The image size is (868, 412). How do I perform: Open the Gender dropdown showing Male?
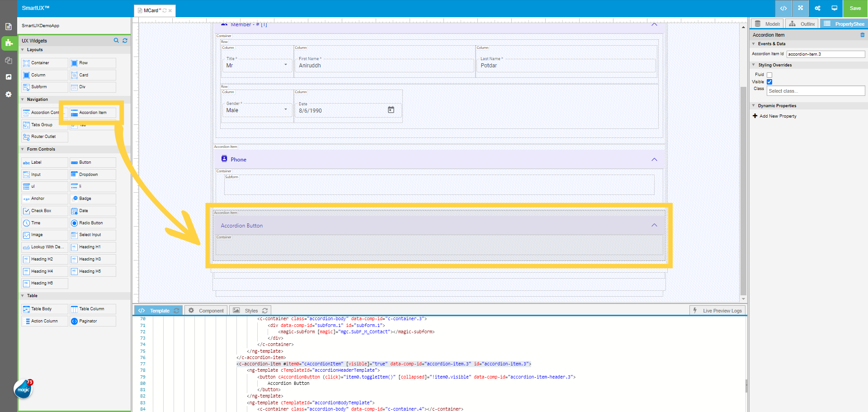[x=257, y=110]
